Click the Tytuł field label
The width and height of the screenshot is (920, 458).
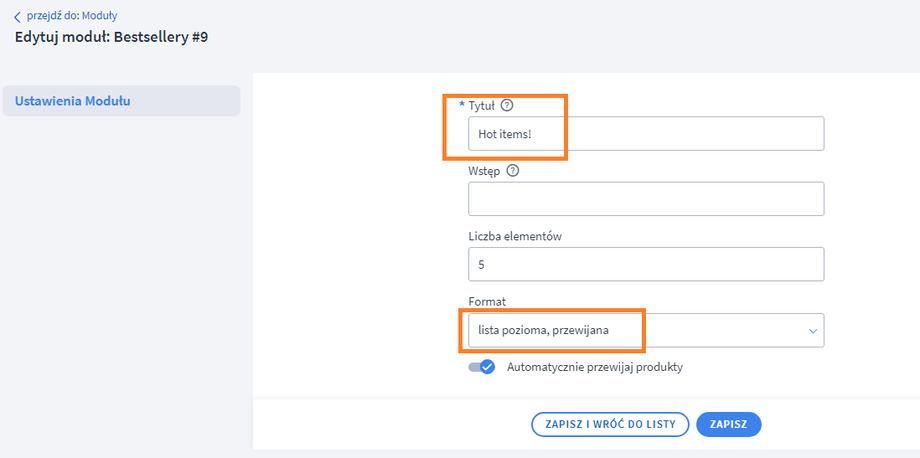coord(481,105)
